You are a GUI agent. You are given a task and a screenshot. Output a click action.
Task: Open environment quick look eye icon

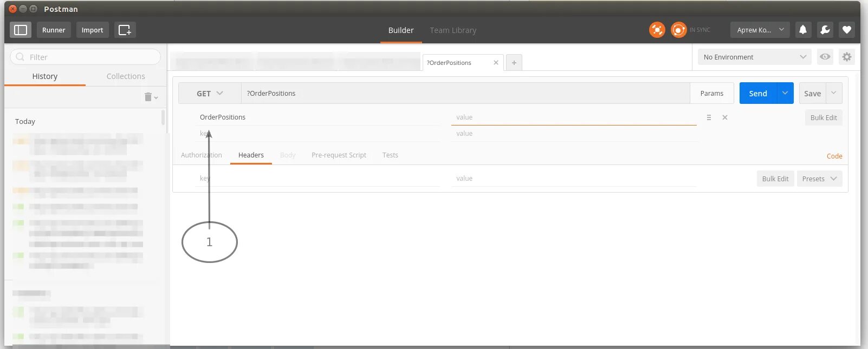pos(825,57)
